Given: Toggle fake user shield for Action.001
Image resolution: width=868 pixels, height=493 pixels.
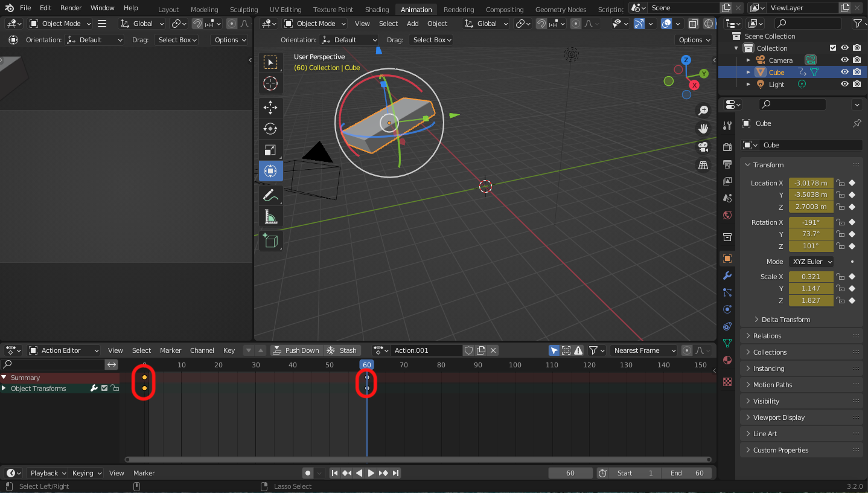Looking at the screenshot, I should click(x=469, y=350).
